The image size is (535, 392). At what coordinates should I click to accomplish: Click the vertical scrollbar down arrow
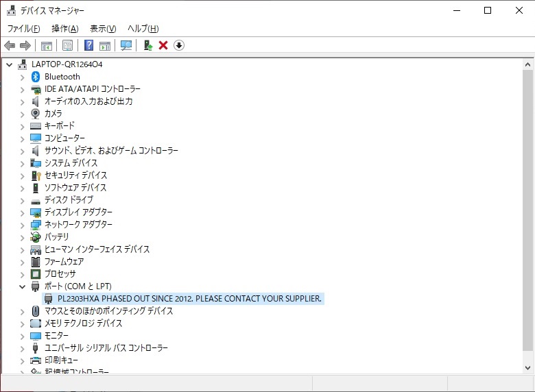527,368
